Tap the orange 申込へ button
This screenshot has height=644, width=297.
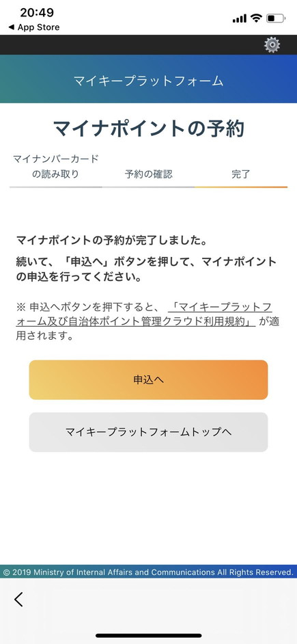click(x=149, y=380)
